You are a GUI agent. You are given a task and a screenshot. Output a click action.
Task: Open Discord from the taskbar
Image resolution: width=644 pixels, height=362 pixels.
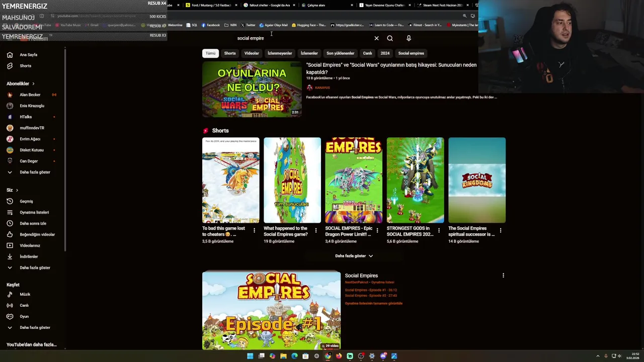coord(383,356)
